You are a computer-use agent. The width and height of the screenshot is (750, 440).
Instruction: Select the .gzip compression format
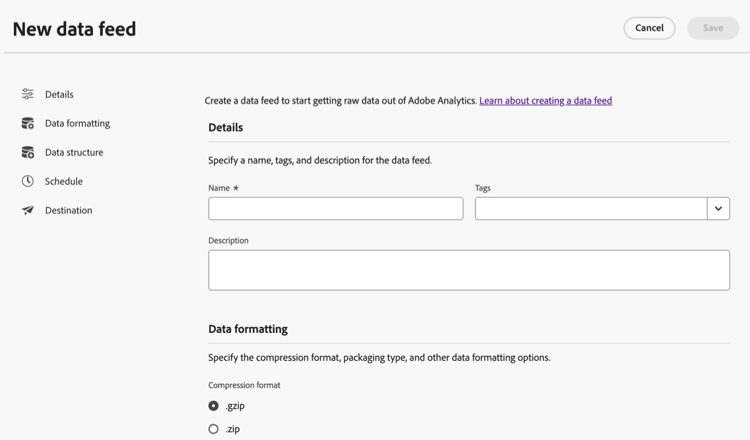point(213,406)
